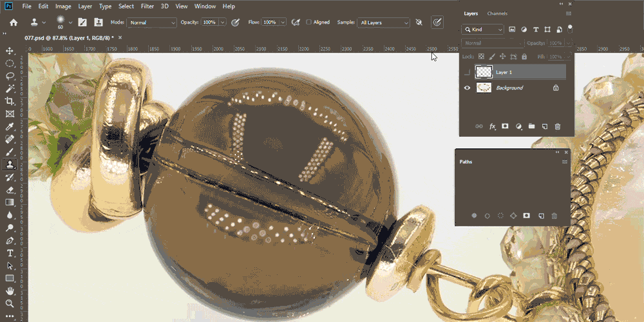Open the layer blend mode dropdown

coord(493,43)
